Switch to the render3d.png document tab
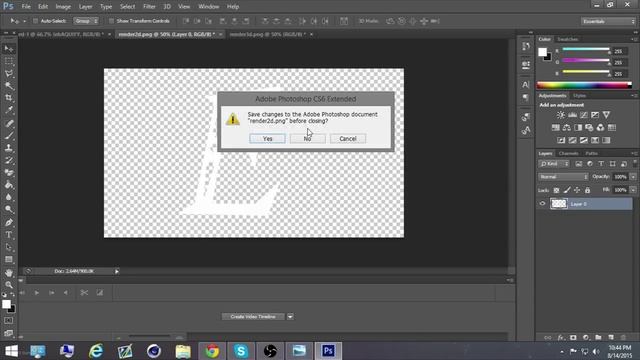Image resolution: width=640 pixels, height=360 pixels. [267, 34]
